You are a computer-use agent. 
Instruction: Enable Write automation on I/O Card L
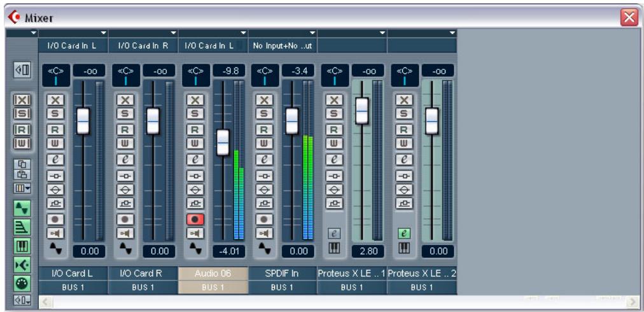pos(55,143)
